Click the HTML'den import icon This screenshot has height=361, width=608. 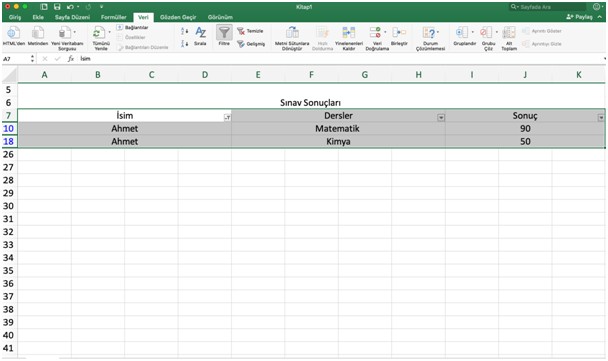14,33
